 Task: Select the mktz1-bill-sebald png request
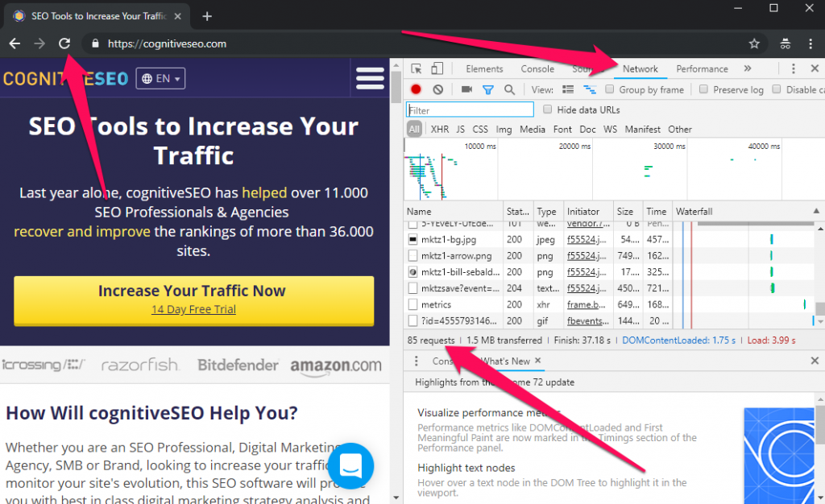(x=460, y=272)
